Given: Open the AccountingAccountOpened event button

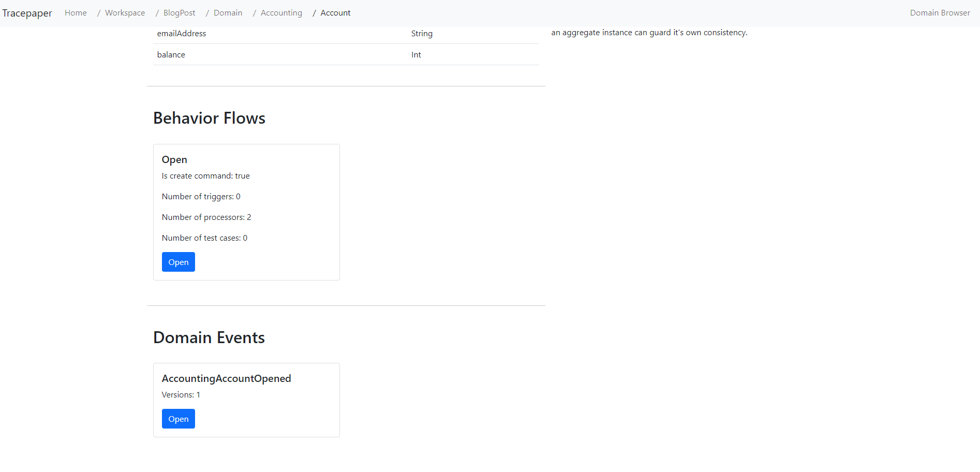Looking at the screenshot, I should 179,419.
